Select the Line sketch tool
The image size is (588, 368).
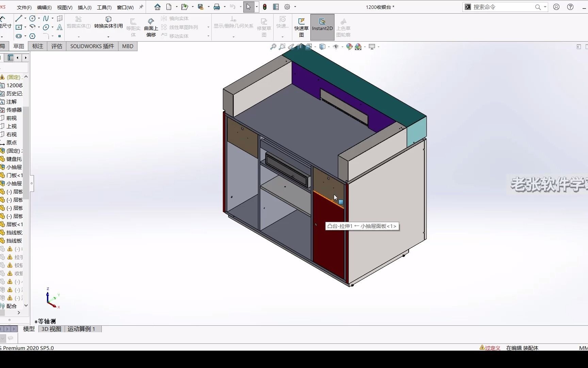[x=18, y=18]
